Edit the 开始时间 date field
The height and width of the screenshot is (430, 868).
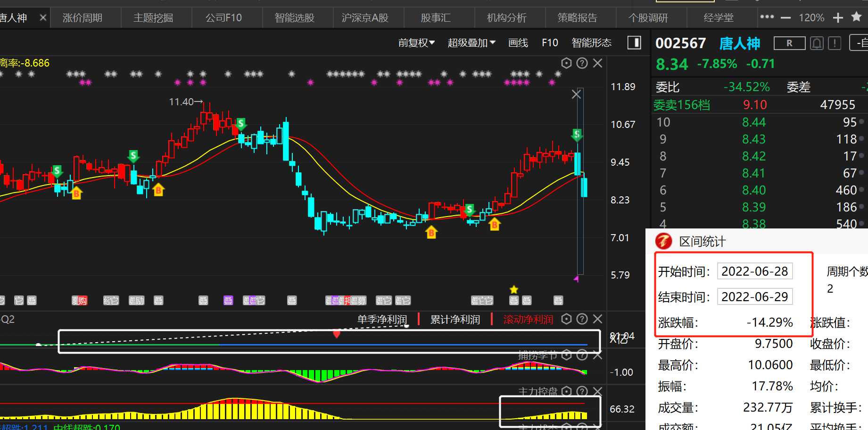point(755,271)
